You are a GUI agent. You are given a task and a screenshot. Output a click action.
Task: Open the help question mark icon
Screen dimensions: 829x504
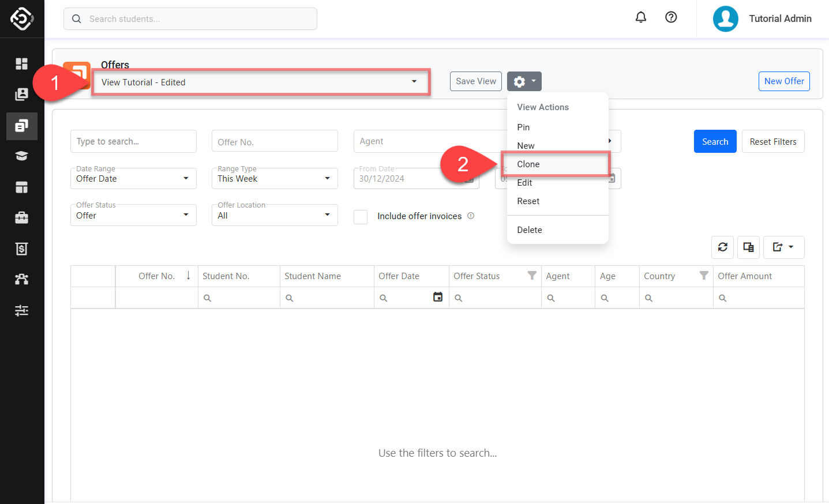click(x=671, y=17)
